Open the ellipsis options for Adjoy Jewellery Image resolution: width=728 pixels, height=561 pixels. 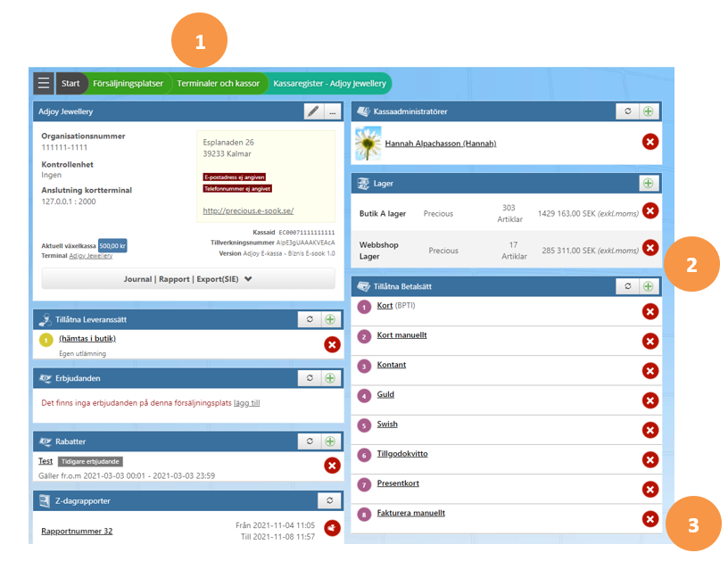(x=333, y=111)
